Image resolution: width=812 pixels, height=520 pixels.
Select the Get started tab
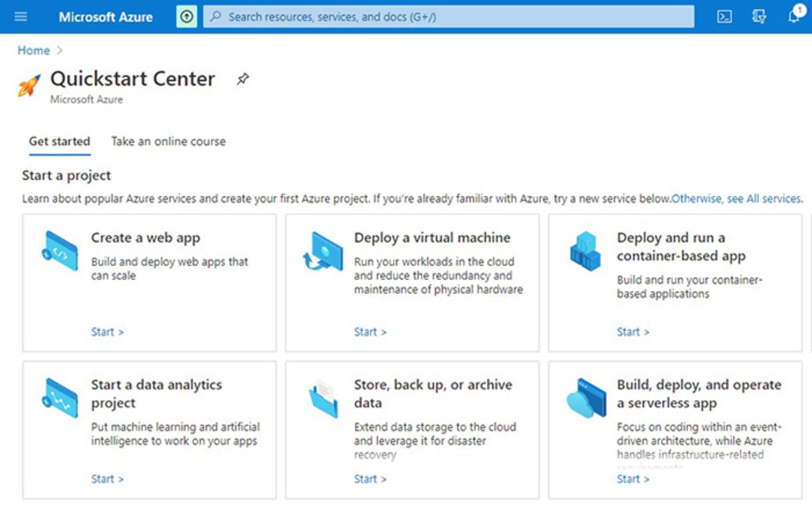60,141
